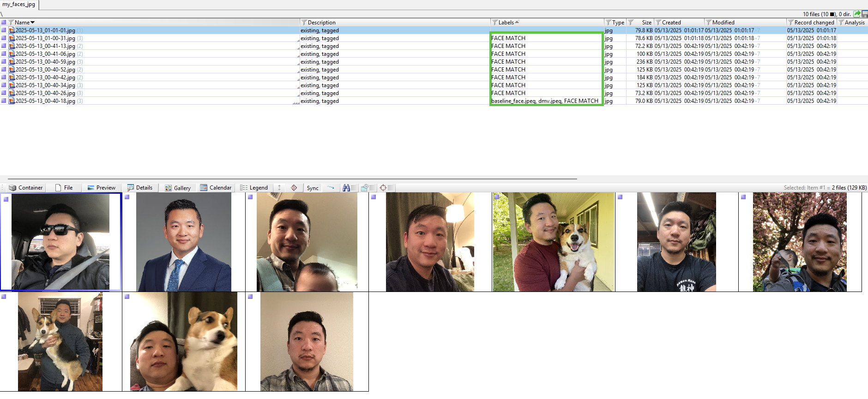Image resolution: width=868 pixels, height=399 pixels.
Task: Click the blue wave icon after Sync
Action: coord(331,188)
